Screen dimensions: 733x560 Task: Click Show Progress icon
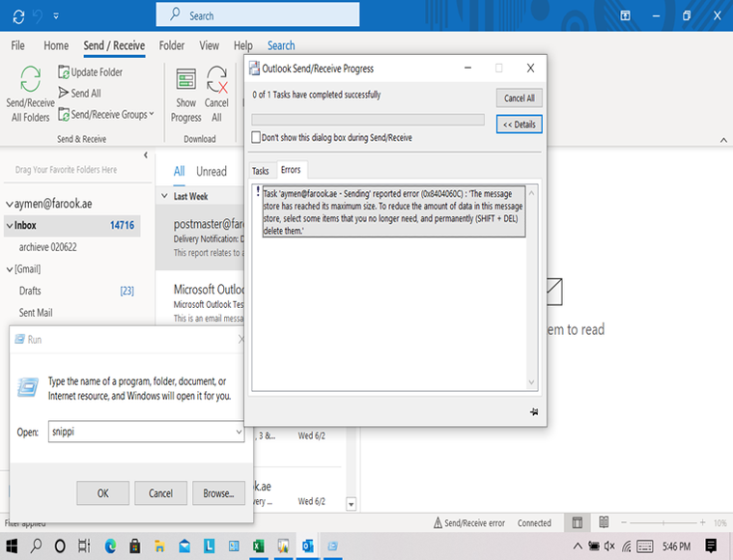point(186,95)
